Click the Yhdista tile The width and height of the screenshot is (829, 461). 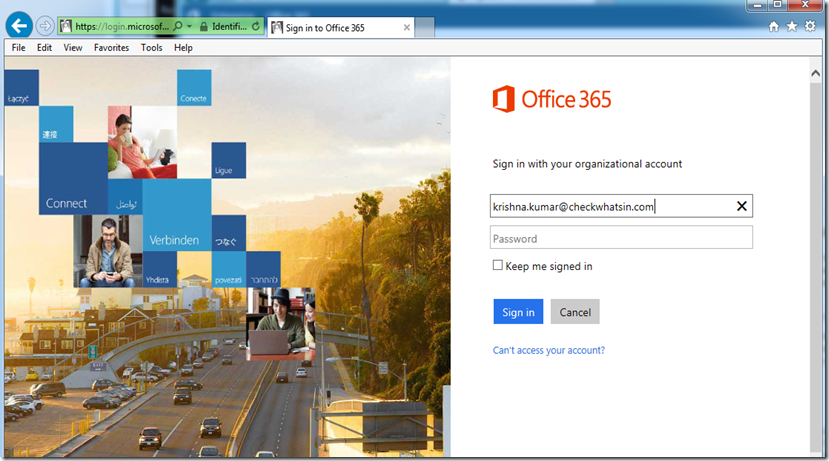click(x=160, y=269)
